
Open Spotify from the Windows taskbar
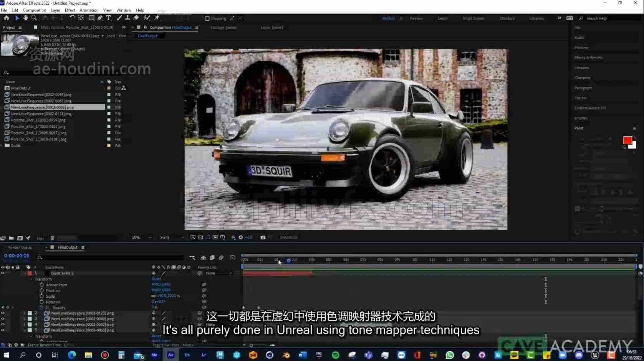(335, 355)
